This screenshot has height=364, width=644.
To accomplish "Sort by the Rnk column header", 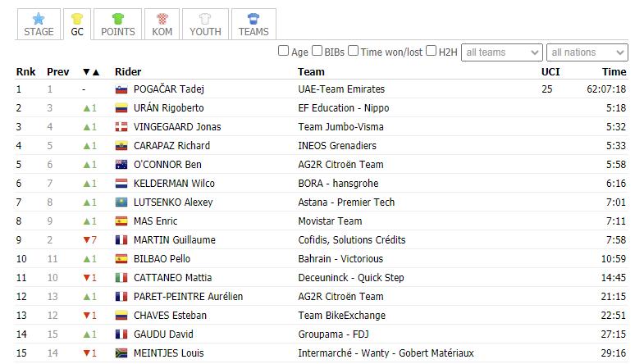I will [25, 72].
